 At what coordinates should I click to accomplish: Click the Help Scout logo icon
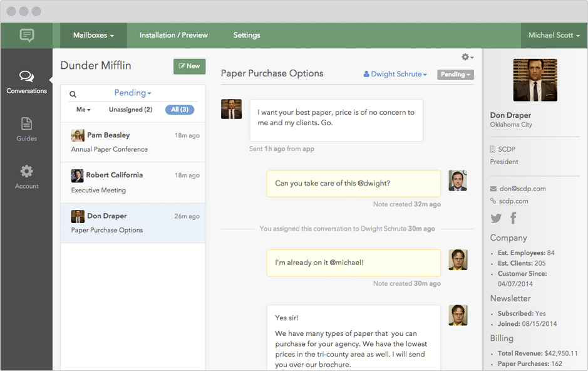pyautogui.click(x=26, y=35)
